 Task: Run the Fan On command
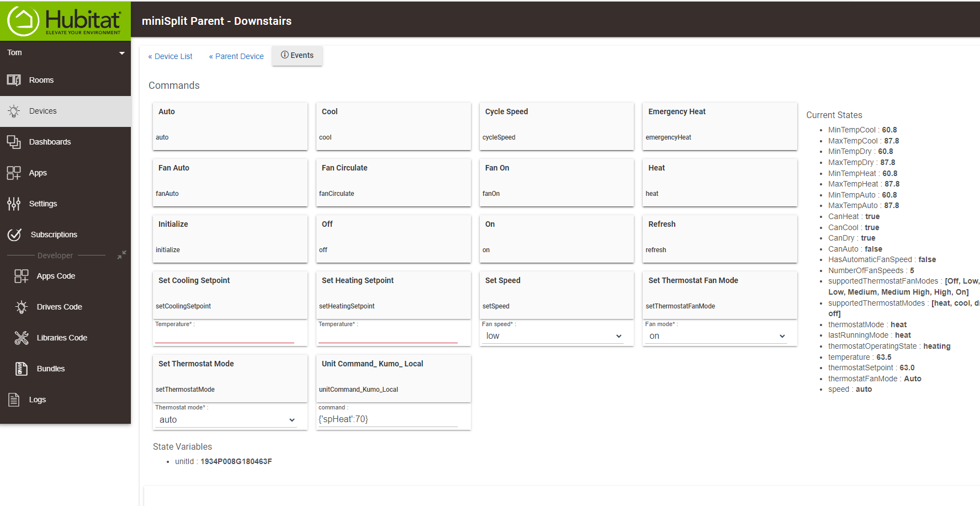[557, 182]
